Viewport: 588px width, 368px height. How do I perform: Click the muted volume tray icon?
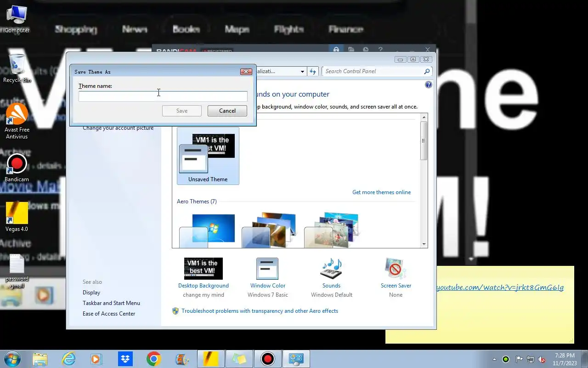(x=542, y=359)
